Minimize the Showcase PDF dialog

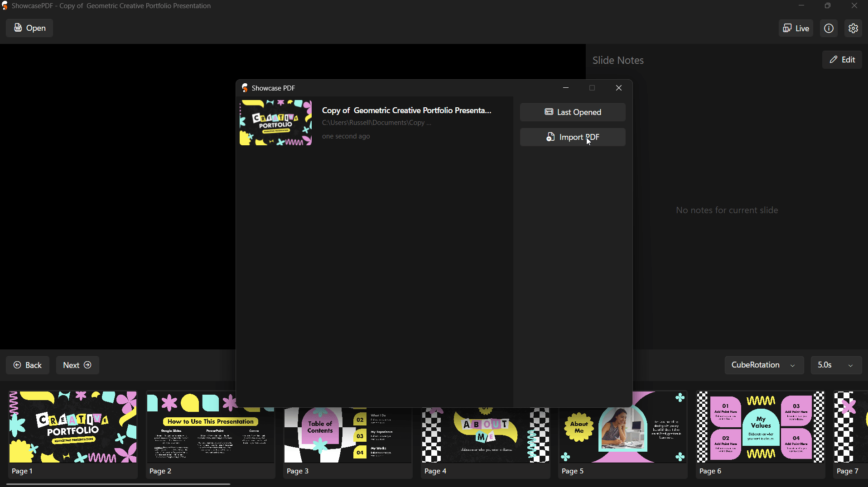[x=566, y=88]
